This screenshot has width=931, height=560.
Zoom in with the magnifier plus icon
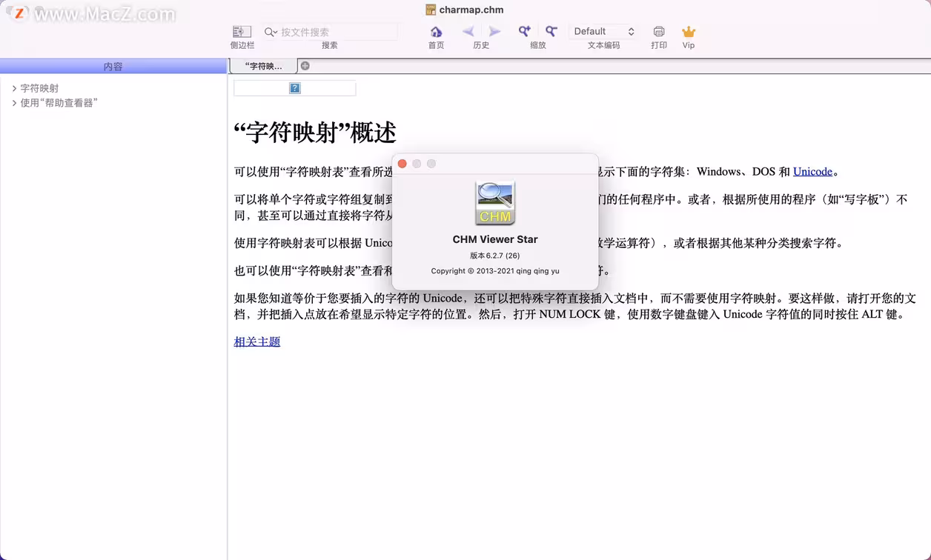coord(524,31)
